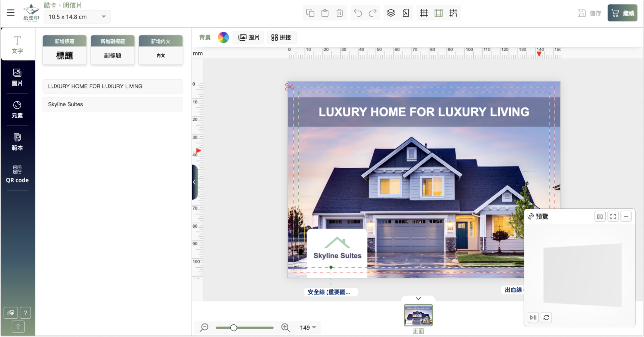Click the 3D 預覽 preview icon
The height and width of the screenshot is (337, 644).
pyautogui.click(x=531, y=216)
